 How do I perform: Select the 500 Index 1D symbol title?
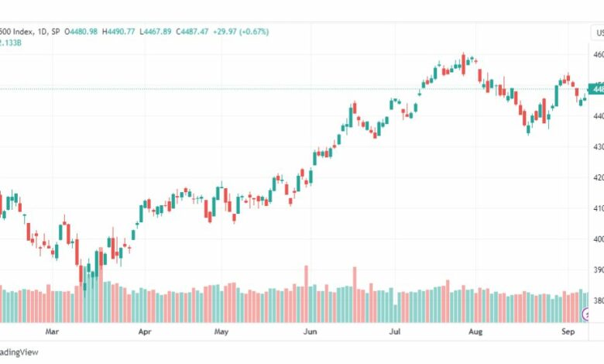tap(29, 32)
